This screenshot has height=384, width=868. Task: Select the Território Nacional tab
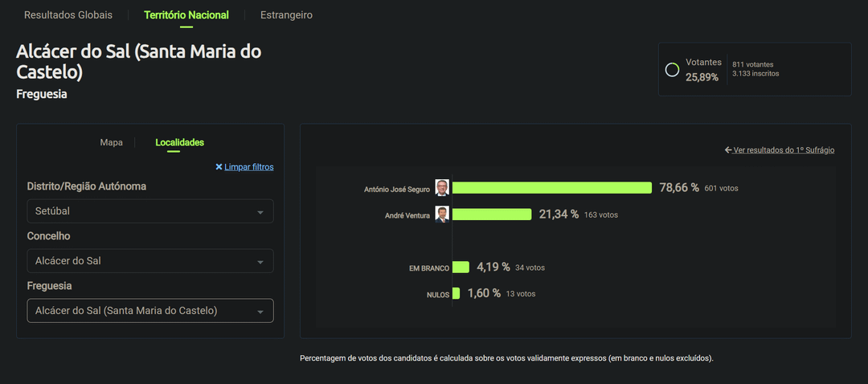186,15
